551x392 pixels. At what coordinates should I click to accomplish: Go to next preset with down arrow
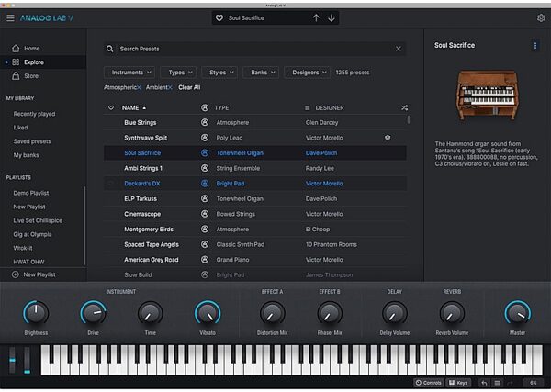pyautogui.click(x=331, y=18)
